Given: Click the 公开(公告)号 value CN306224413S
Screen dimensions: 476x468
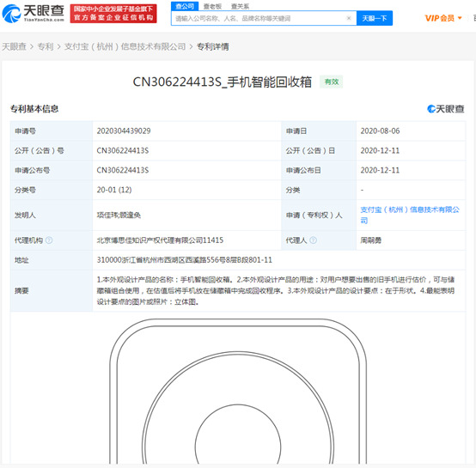Looking at the screenshot, I should tap(123, 151).
